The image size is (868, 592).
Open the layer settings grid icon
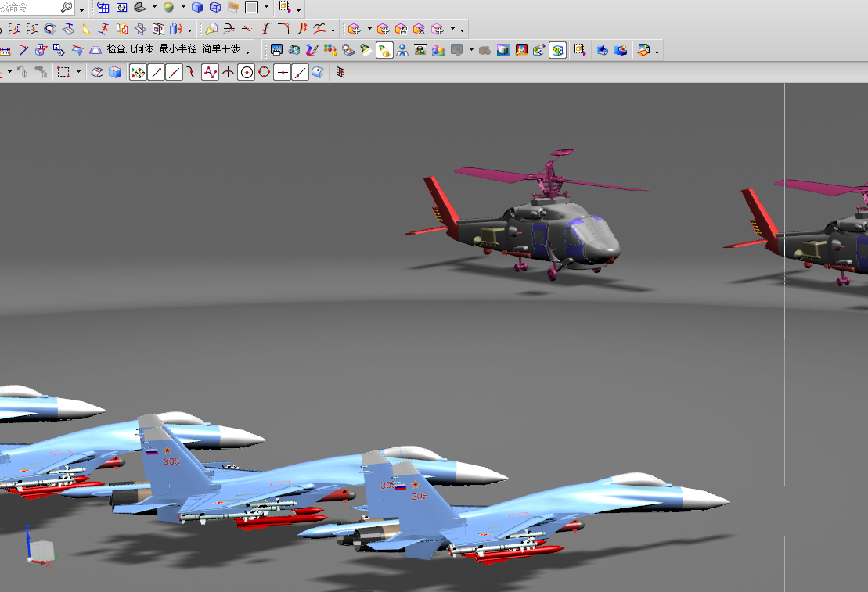(103, 7)
